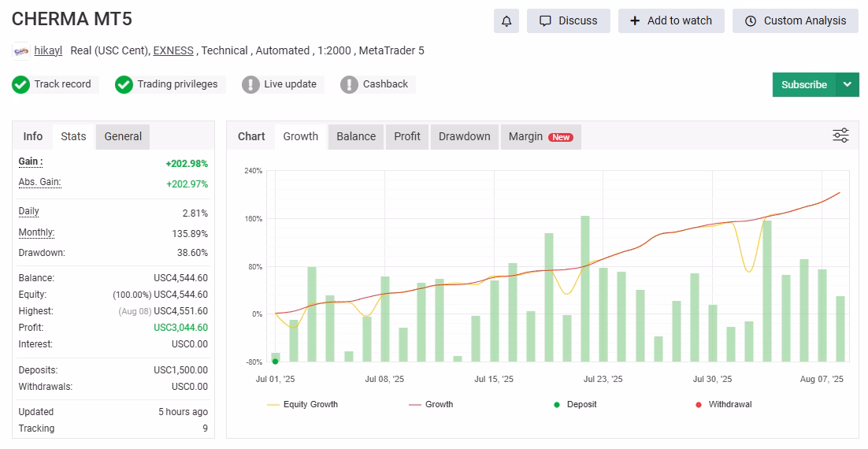Click the Track record green checkmark
Screen dimensions: 868x449
click(x=21, y=85)
